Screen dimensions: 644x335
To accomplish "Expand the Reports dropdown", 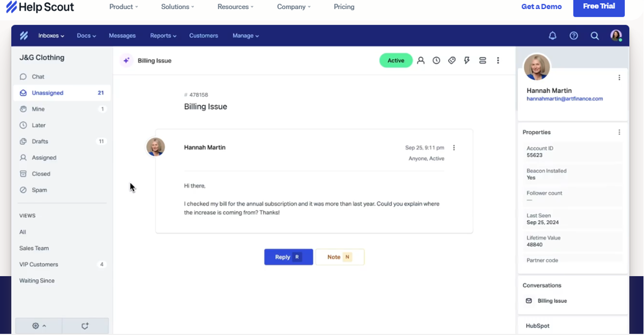I will [x=163, y=36].
